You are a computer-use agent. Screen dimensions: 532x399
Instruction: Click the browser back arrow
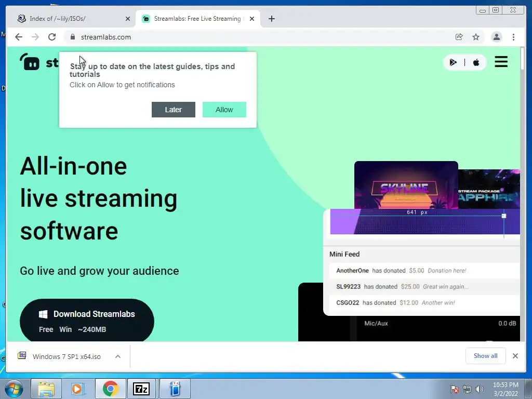19,37
